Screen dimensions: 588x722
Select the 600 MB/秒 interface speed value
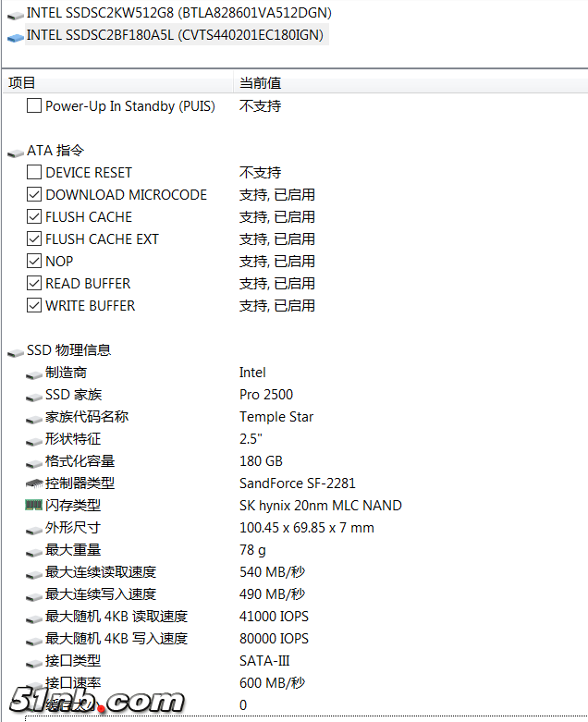(272, 683)
